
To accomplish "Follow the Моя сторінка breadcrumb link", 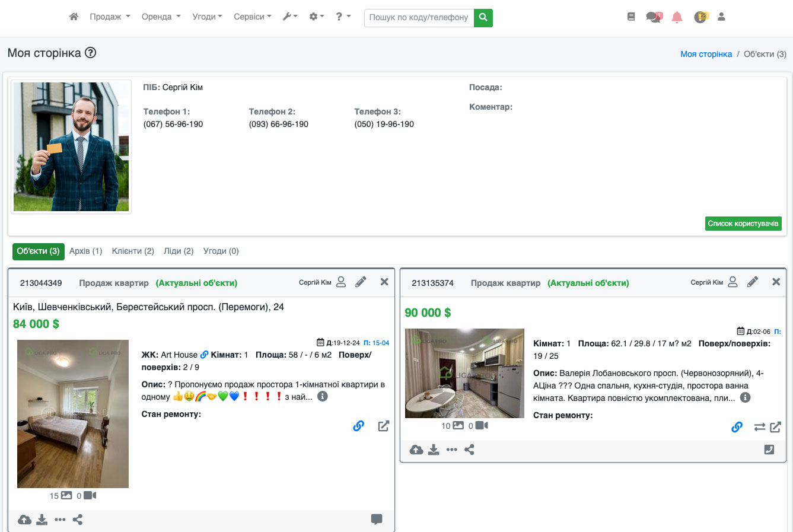I will 706,54.
